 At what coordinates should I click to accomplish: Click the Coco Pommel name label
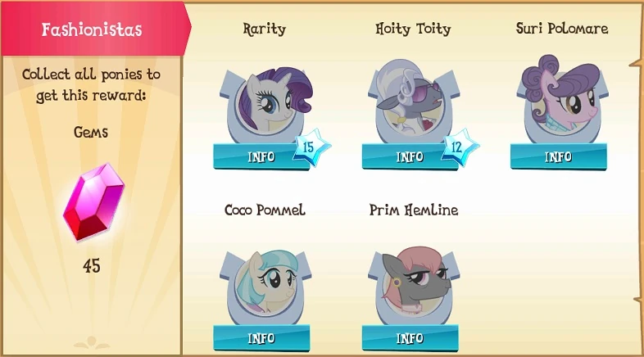(x=264, y=210)
